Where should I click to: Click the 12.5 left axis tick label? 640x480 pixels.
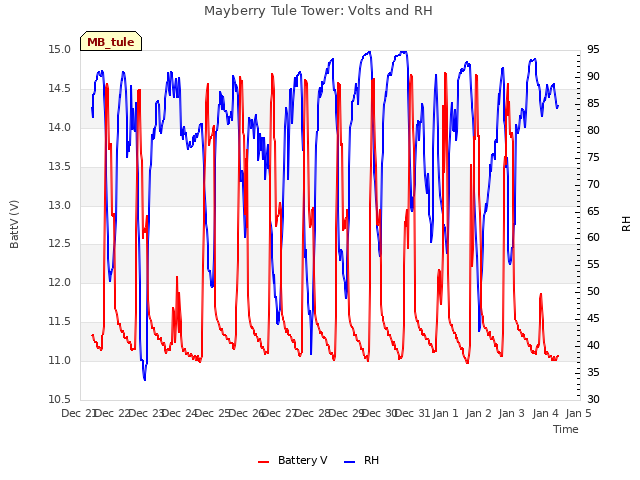59,244
